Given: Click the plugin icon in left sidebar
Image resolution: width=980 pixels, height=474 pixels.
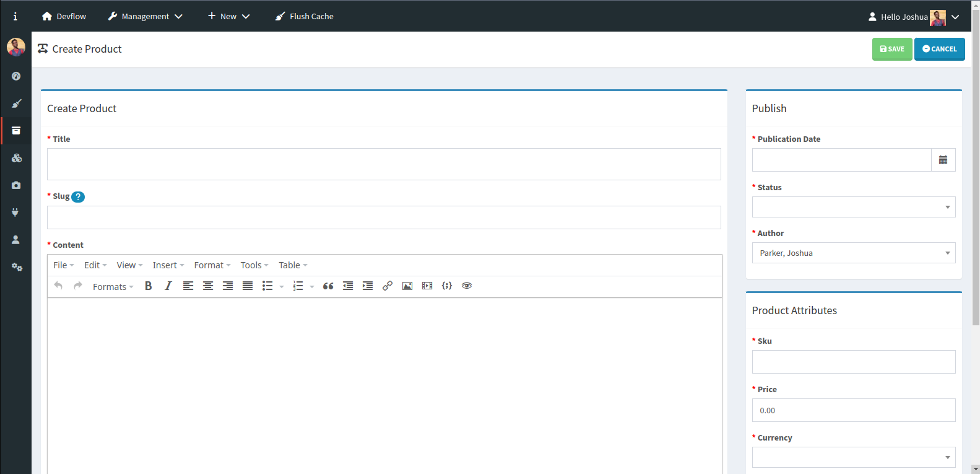Looking at the screenshot, I should (16, 213).
